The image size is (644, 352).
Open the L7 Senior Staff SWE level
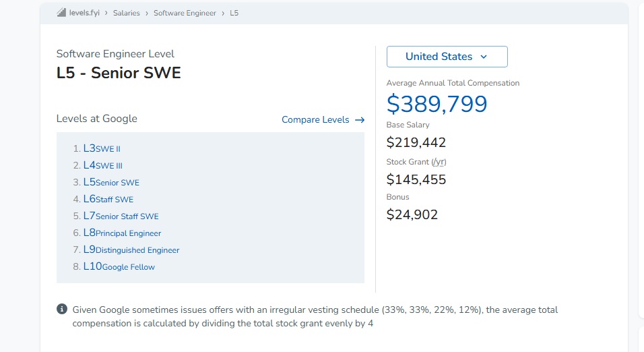121,216
